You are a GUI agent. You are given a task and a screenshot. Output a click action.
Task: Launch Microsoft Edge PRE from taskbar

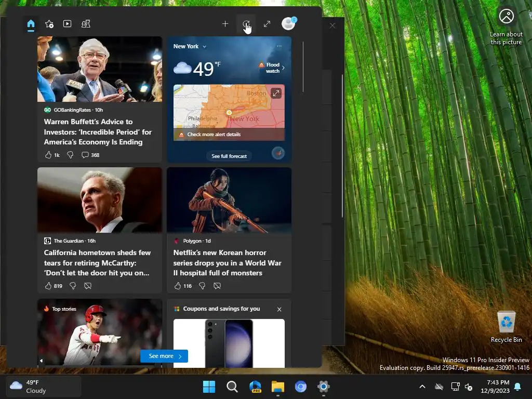pyautogui.click(x=255, y=387)
